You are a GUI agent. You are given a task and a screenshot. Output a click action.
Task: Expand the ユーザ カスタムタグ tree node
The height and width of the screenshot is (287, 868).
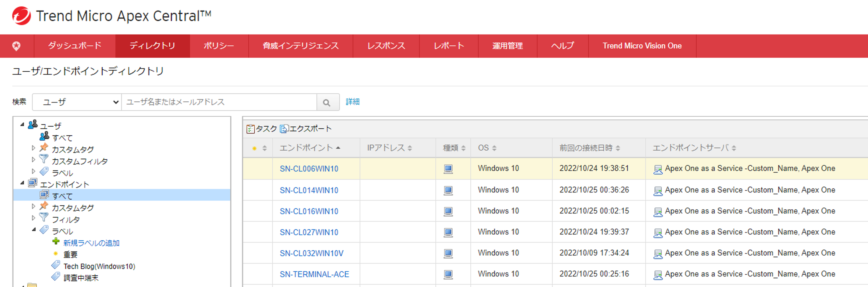pyautogui.click(x=33, y=148)
